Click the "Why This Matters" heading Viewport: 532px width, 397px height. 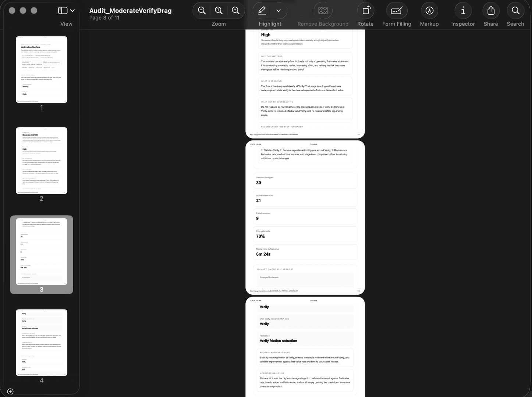[x=272, y=56]
